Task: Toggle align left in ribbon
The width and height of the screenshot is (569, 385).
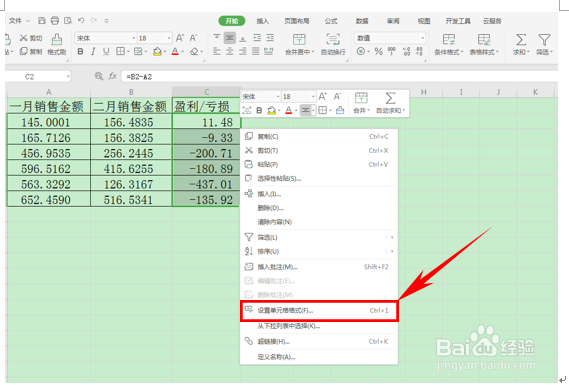Action: [217, 52]
